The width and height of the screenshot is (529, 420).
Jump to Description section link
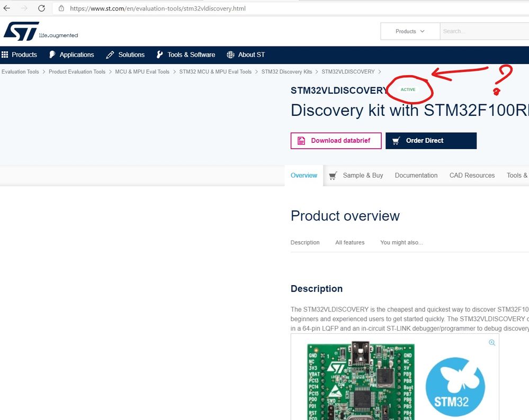pyautogui.click(x=305, y=243)
